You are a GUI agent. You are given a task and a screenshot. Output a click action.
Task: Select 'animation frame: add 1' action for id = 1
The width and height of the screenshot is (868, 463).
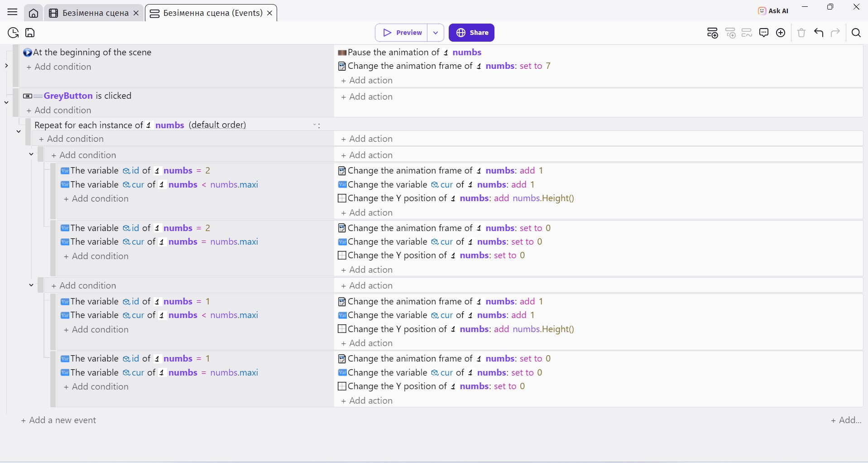point(441,302)
